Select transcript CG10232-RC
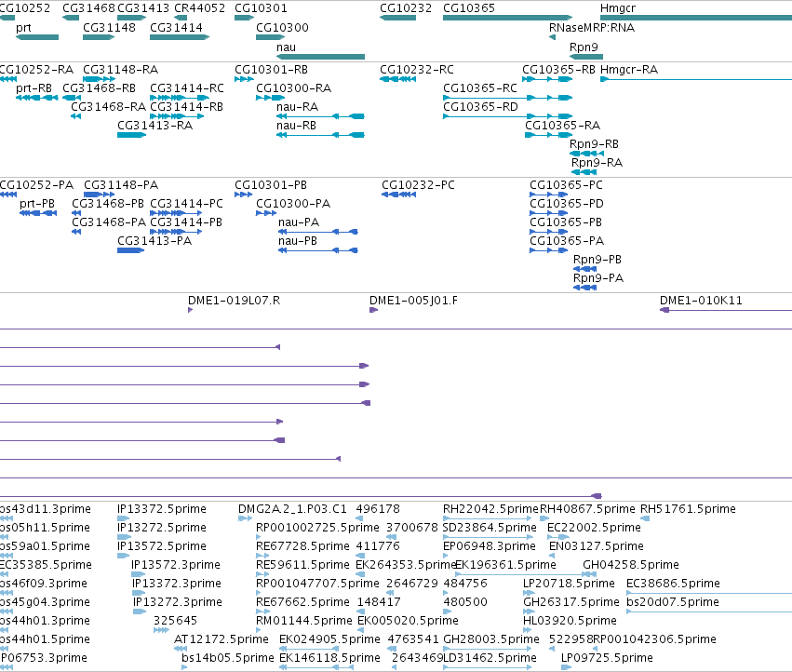 coord(397,79)
